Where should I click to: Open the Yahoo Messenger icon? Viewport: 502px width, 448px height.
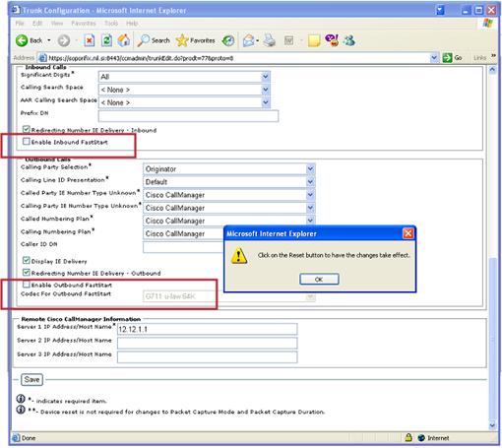[332, 40]
